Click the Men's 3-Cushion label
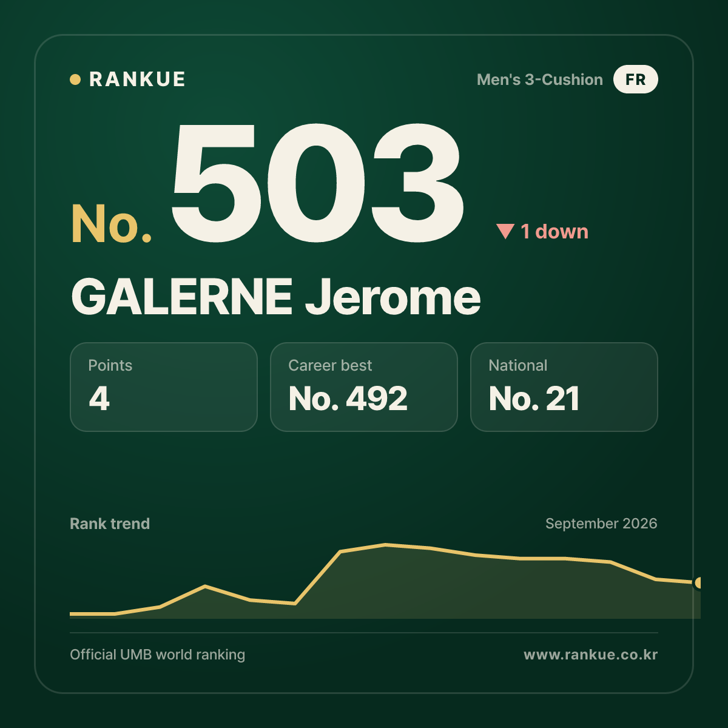This screenshot has width=728, height=728. coord(540,79)
